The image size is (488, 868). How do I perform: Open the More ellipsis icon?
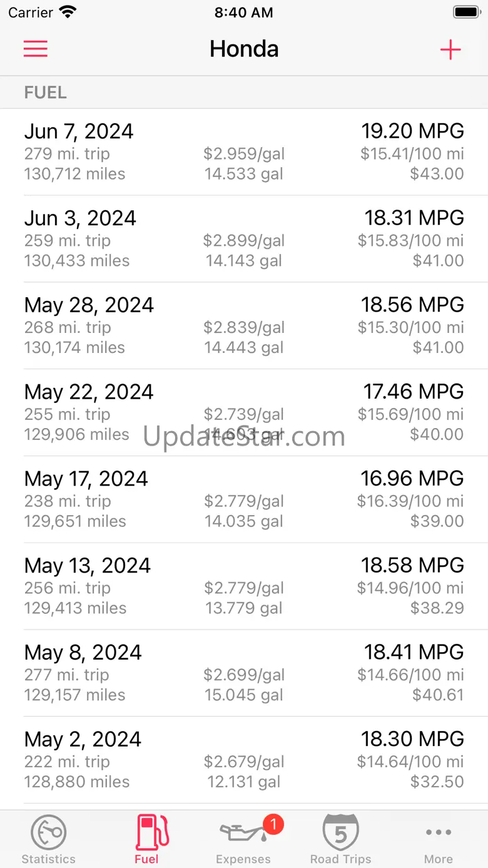(x=438, y=832)
